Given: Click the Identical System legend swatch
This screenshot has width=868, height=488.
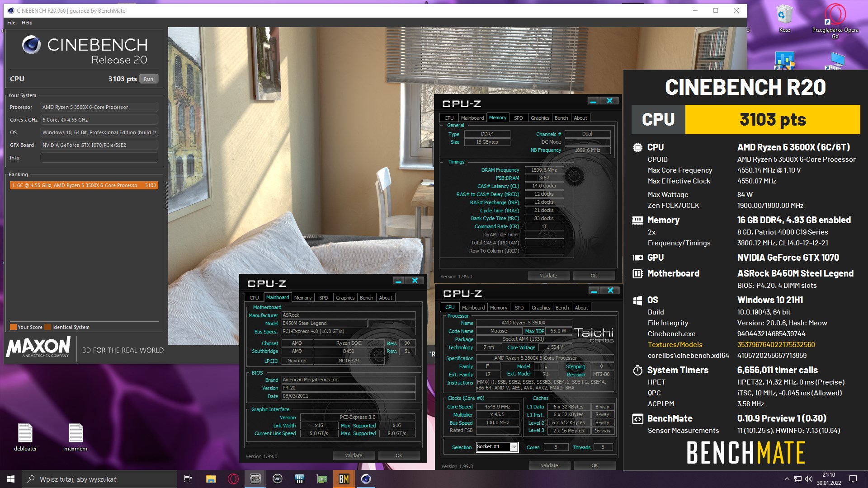Looking at the screenshot, I should coord(47,327).
